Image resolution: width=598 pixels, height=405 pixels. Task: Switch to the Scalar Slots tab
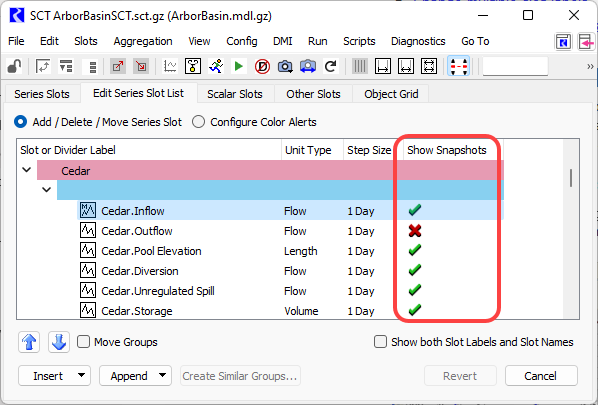coord(235,94)
